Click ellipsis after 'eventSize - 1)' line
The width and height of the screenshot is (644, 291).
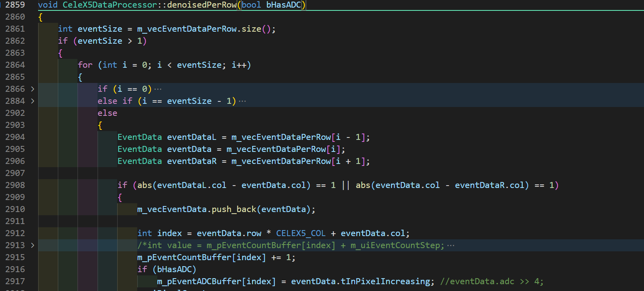[242, 101]
